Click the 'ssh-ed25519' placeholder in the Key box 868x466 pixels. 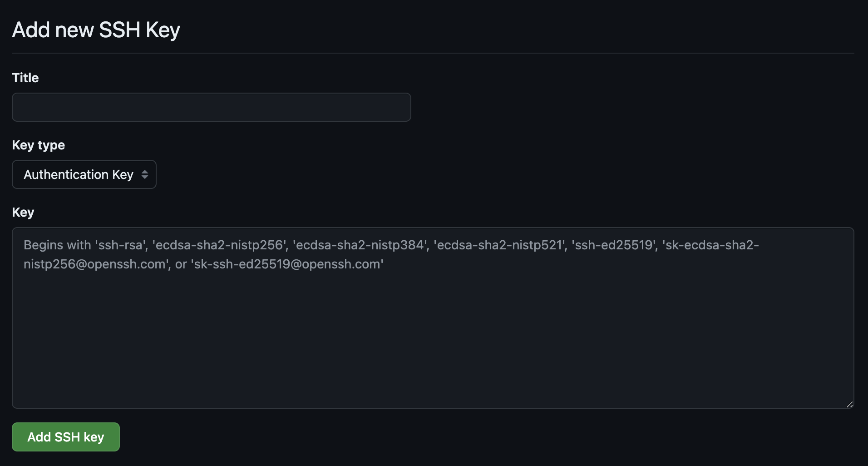pyautogui.click(x=614, y=245)
